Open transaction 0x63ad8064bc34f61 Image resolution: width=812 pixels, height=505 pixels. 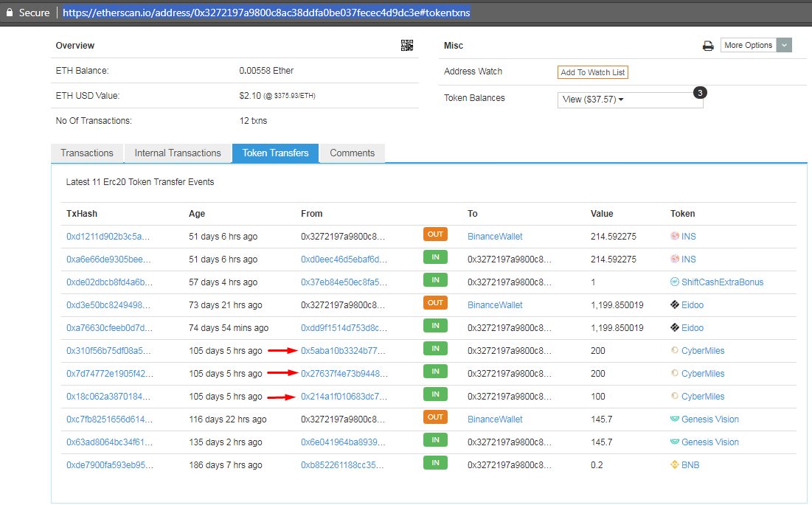click(x=109, y=442)
